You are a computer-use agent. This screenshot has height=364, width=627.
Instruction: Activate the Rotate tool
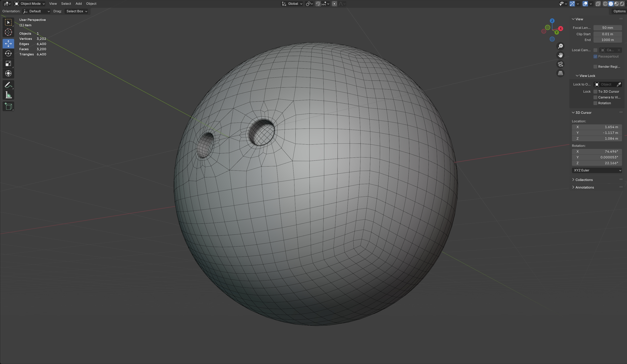pos(8,53)
